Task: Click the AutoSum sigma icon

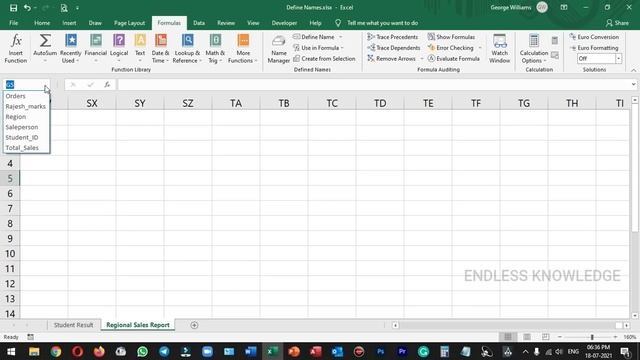Action: pos(45,40)
